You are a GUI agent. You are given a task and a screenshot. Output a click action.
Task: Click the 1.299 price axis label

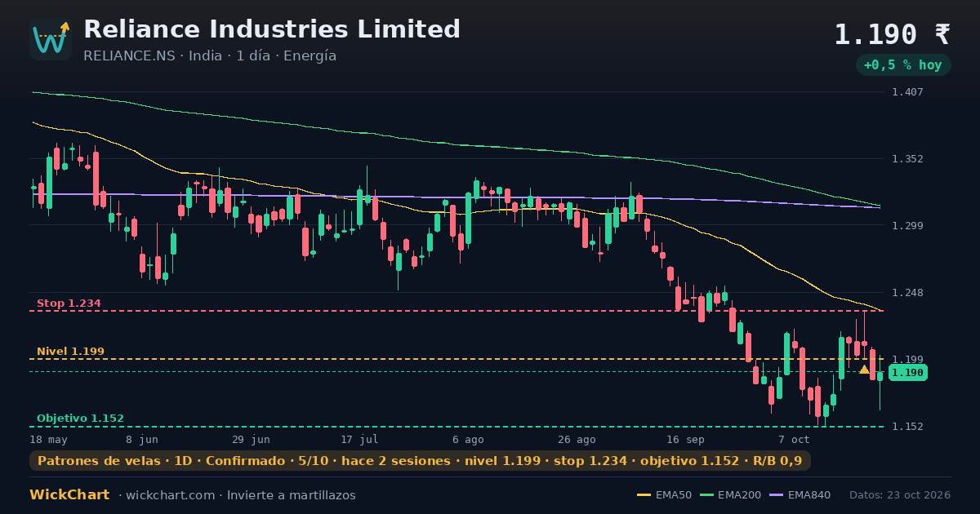pyautogui.click(x=907, y=226)
